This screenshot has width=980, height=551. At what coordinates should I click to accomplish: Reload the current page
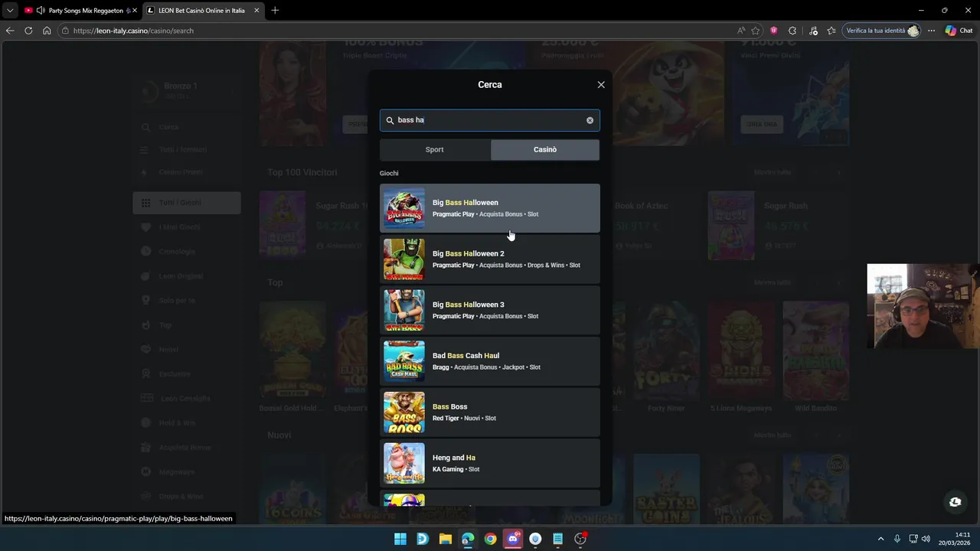pyautogui.click(x=28, y=31)
